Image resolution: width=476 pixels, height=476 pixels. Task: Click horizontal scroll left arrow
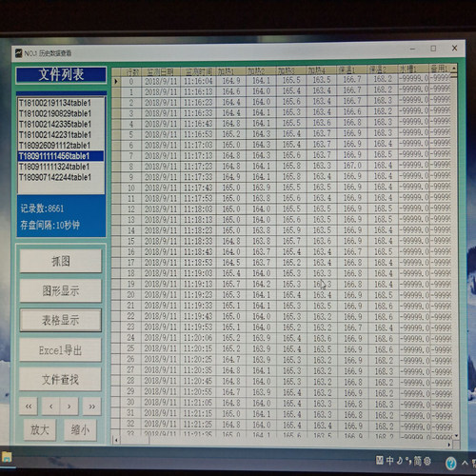pyautogui.click(x=116, y=441)
